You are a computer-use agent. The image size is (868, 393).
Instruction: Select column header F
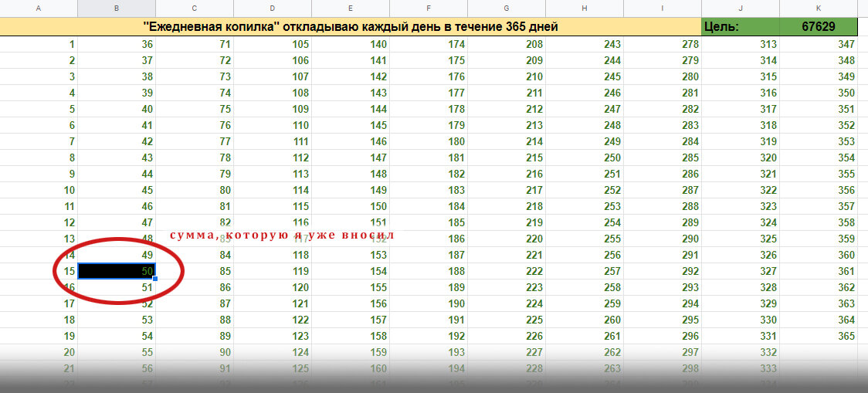429,8
